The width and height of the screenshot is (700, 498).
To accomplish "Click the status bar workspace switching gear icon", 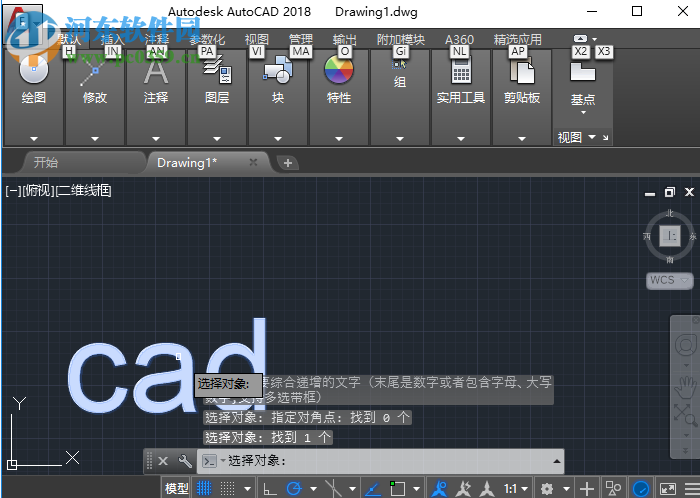I will 547,489.
